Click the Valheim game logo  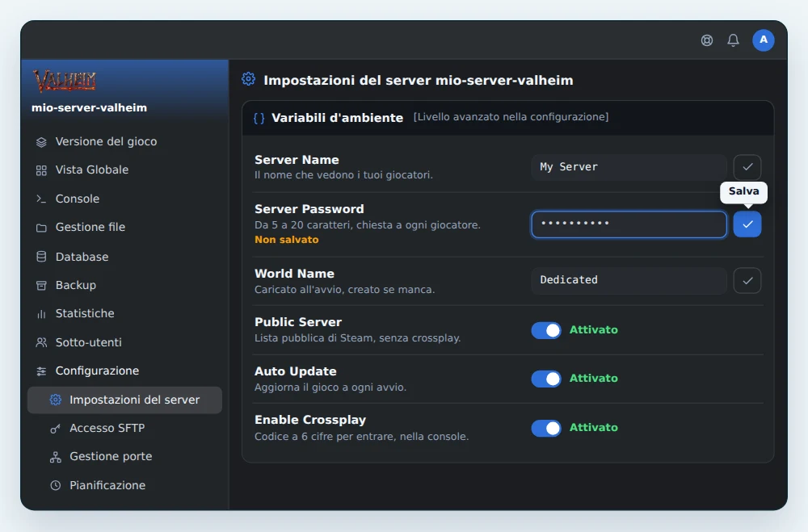[x=65, y=81]
